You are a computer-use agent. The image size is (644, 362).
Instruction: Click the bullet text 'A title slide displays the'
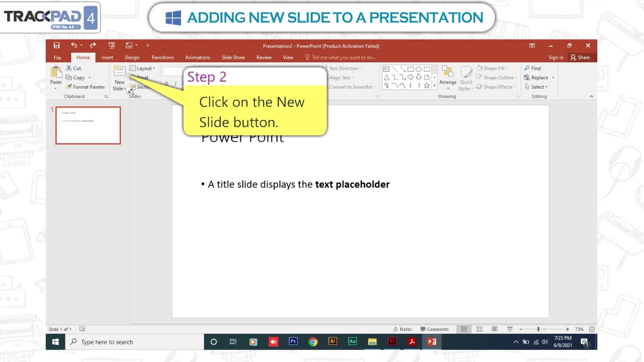(x=260, y=184)
